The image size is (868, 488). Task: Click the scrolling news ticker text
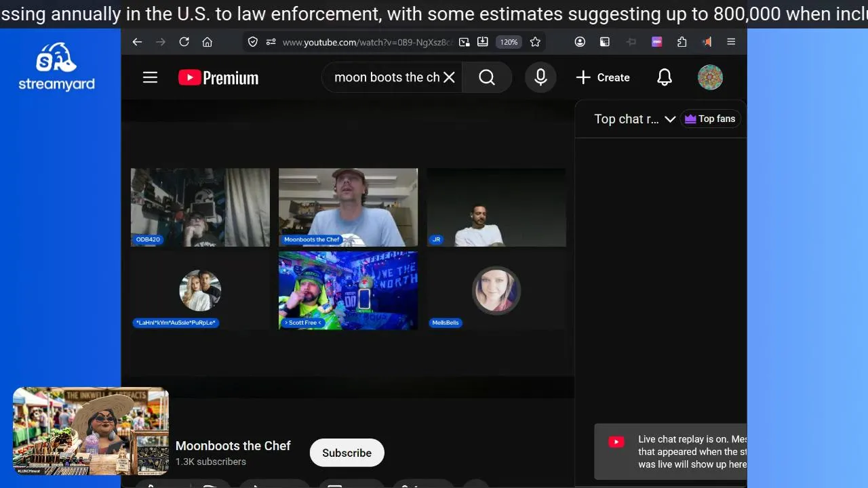click(434, 14)
